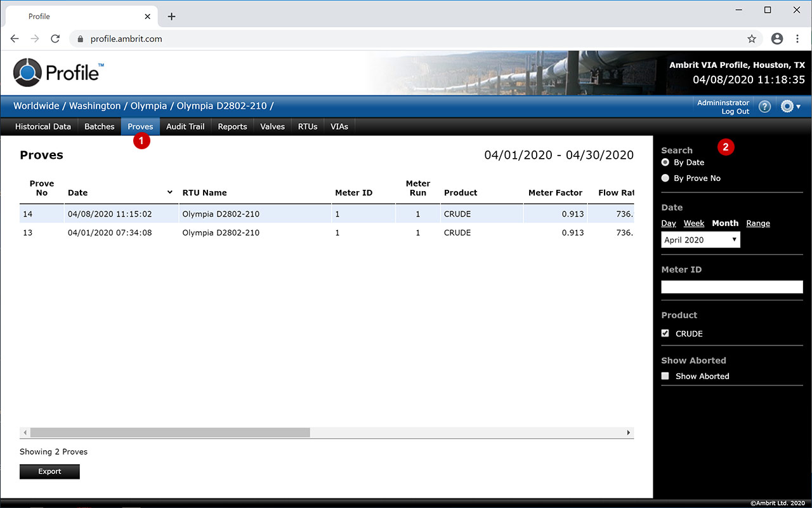
Task: Click the horizontal table scrollbar thumb
Action: click(x=170, y=432)
